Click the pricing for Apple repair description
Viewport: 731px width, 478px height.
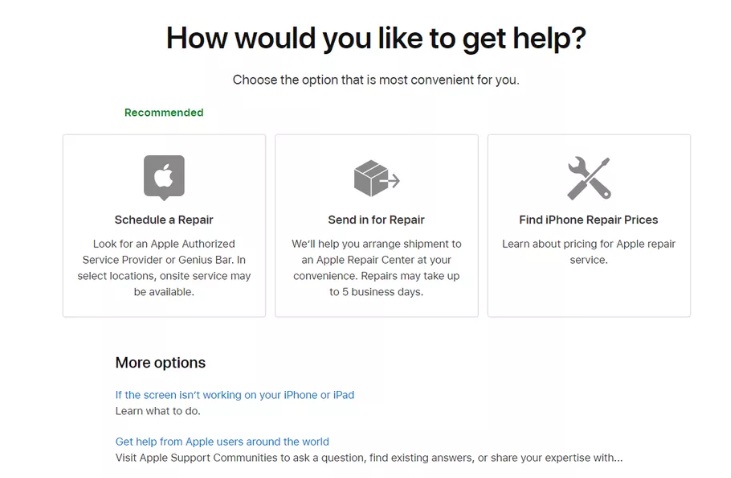(x=588, y=252)
